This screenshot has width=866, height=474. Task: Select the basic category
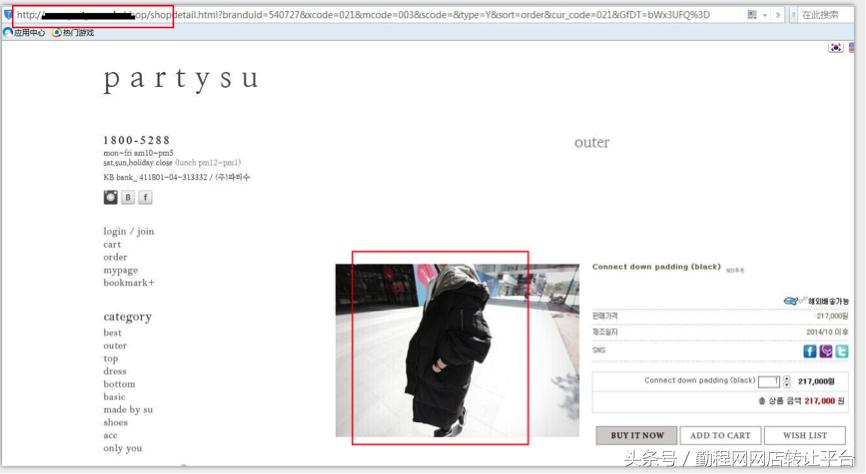coord(114,397)
